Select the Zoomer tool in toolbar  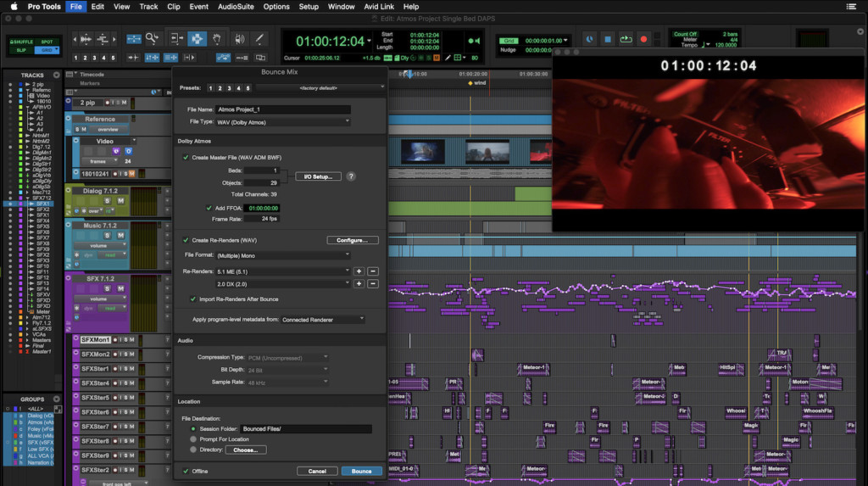(153, 38)
